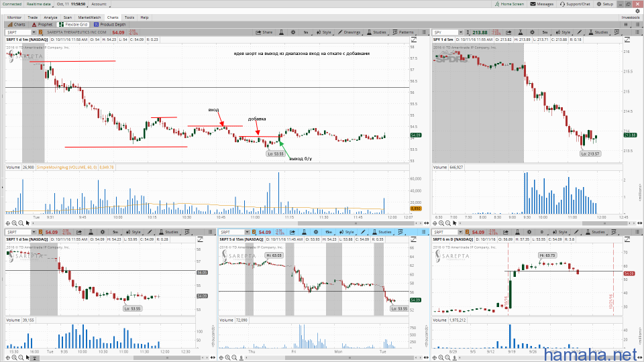Click the list menu icon on SRPT 1m chart
Screen dimensions: 644x362
(424, 32)
